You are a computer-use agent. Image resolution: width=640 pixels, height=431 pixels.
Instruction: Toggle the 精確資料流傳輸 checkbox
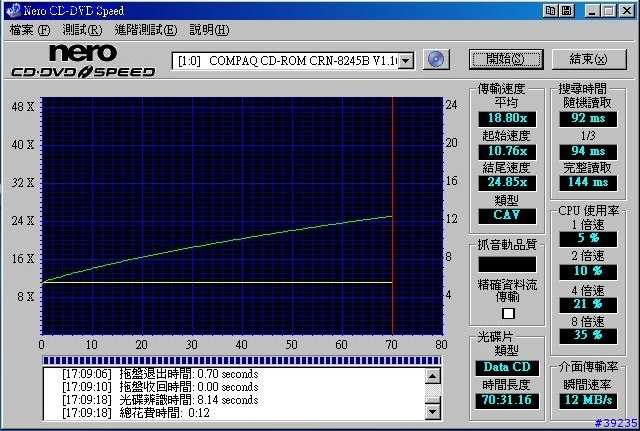coord(508,313)
